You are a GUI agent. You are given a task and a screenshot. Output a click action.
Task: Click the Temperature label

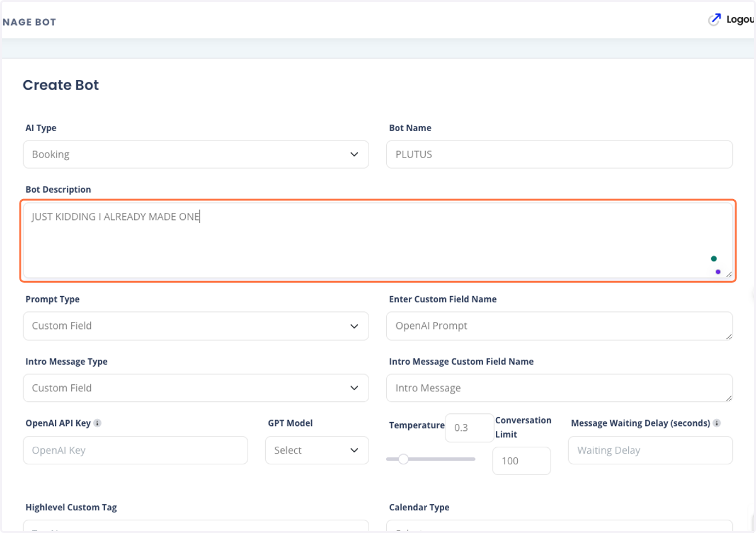tap(417, 425)
